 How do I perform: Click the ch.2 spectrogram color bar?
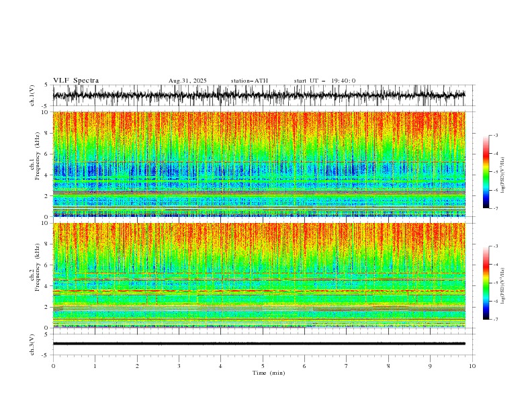[486, 283]
